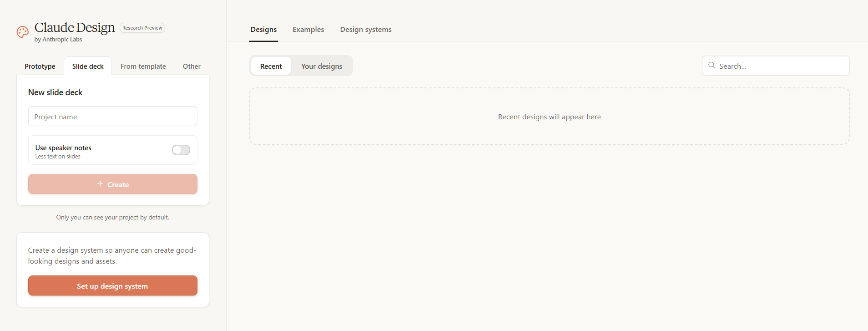Open the From template tab
The image size is (868, 331).
pyautogui.click(x=143, y=66)
